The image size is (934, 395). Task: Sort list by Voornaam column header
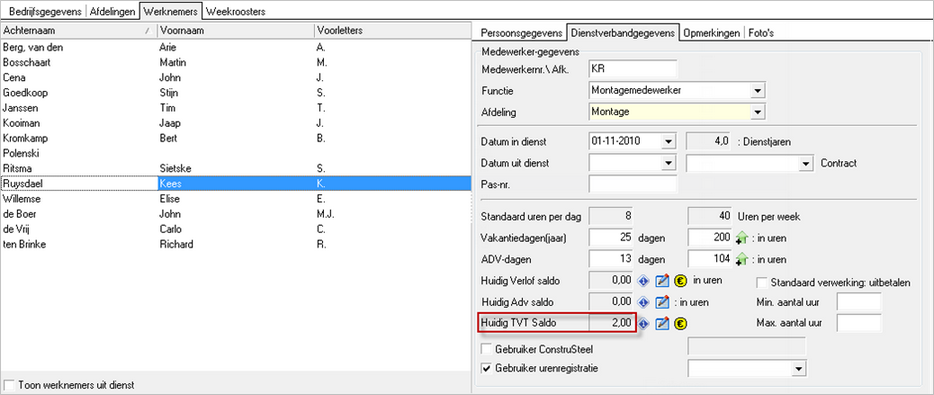[x=235, y=30]
